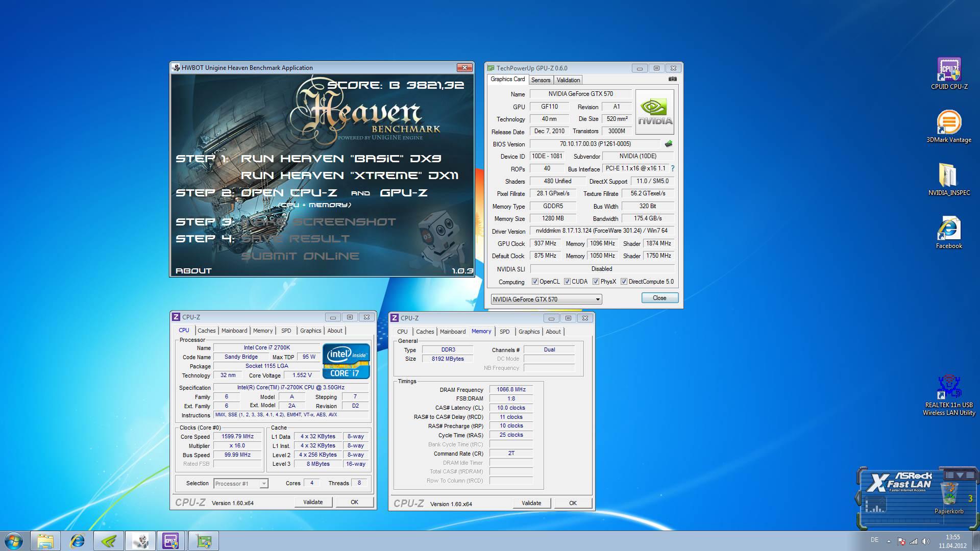Toggle the PhysX checkbox in GPU-Z

[x=596, y=282]
